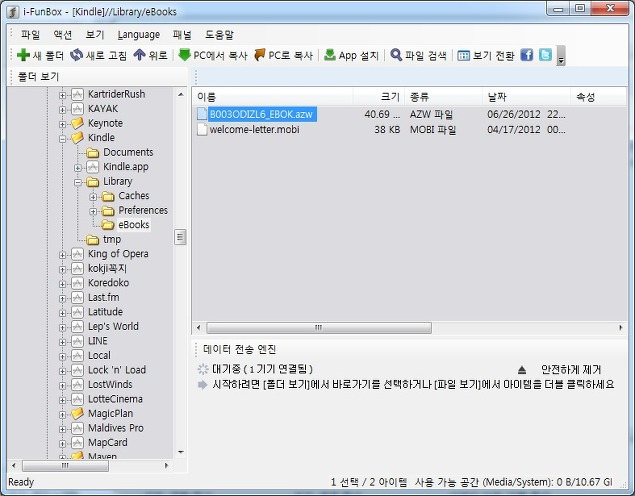This screenshot has height=496, width=635.
Task: Expand the Last.fm tree node
Action: pos(62,299)
